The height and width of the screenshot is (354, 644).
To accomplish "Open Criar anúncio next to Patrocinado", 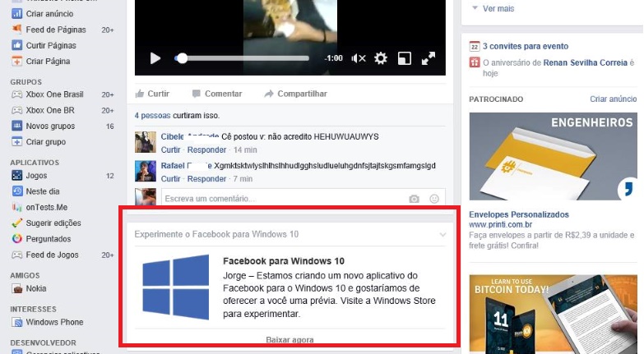I will (x=613, y=99).
